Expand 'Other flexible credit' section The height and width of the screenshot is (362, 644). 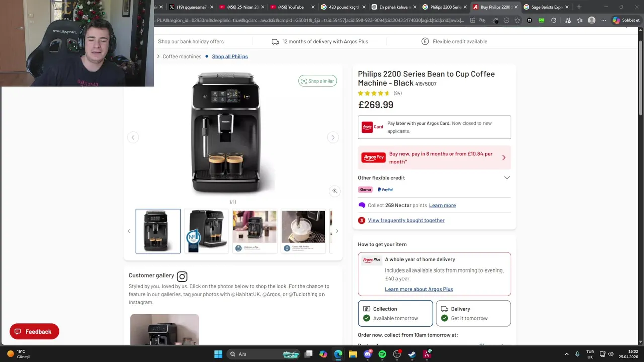tap(434, 178)
